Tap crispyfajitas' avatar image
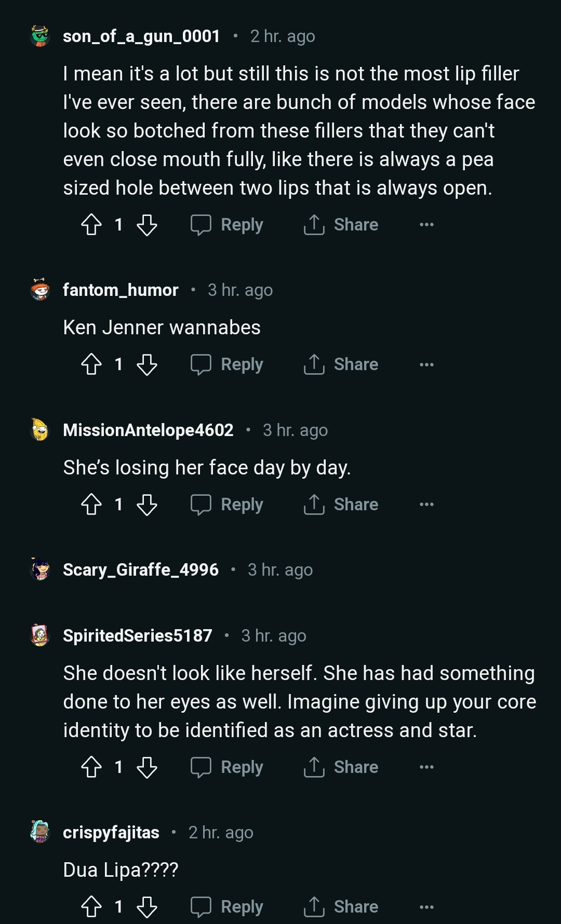The height and width of the screenshot is (924, 561). pos(40,832)
